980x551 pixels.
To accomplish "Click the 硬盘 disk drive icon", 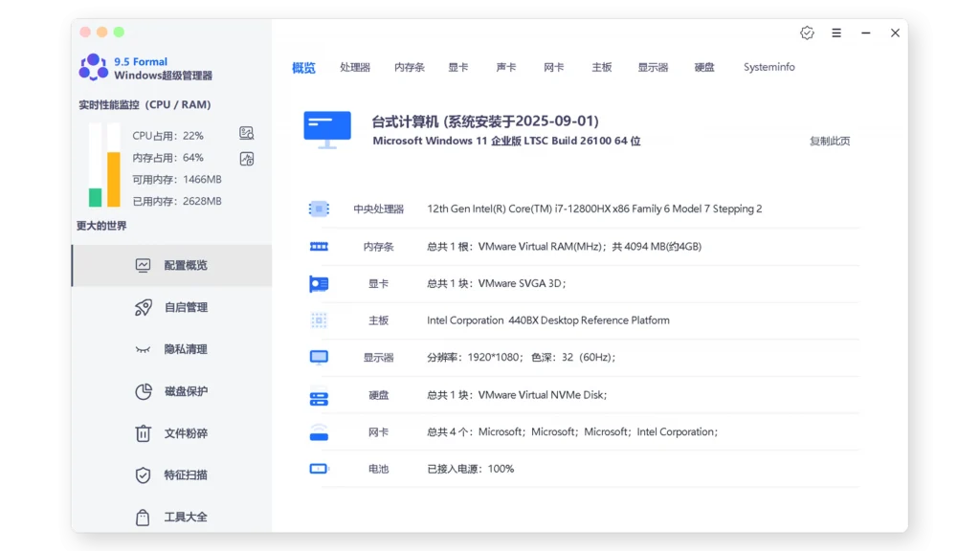I will [x=319, y=398].
